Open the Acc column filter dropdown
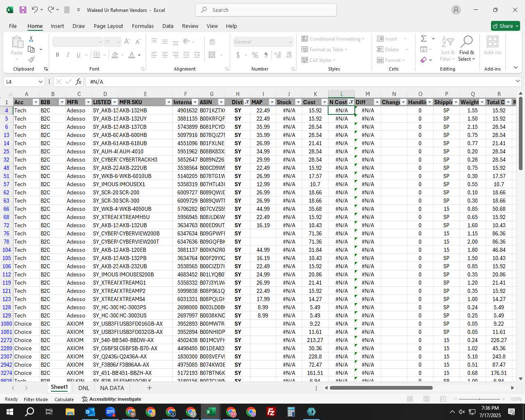 click(36, 102)
